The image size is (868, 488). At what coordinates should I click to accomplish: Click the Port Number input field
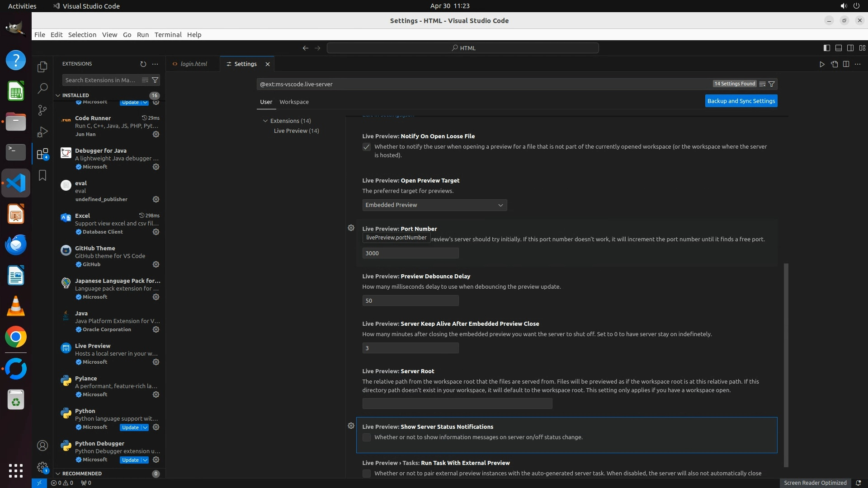[410, 253]
